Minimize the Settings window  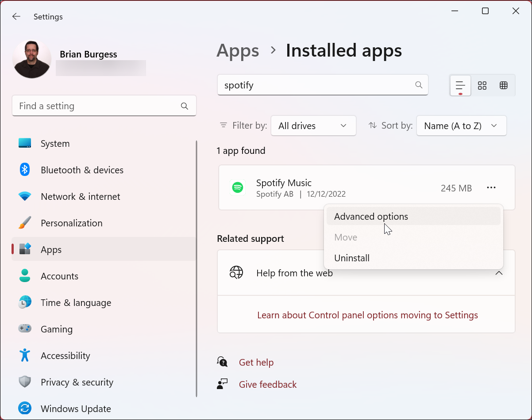(x=455, y=11)
